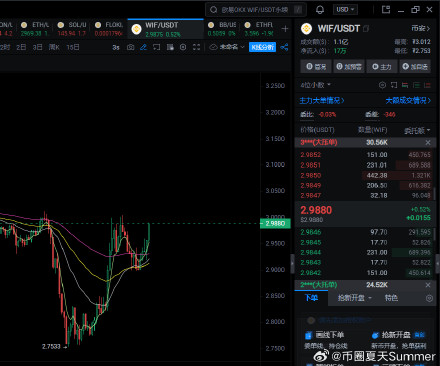Open the 币安 exchange link
The image size is (440, 366).
(421, 29)
